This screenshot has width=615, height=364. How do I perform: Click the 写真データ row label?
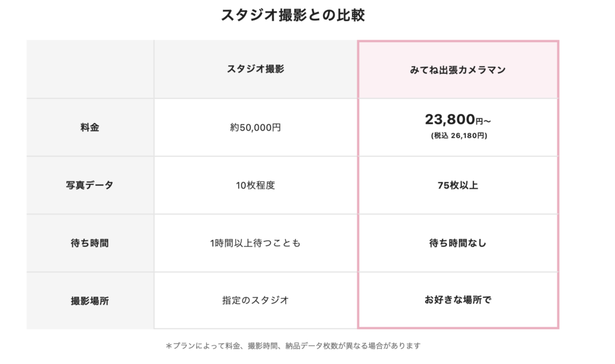point(90,185)
